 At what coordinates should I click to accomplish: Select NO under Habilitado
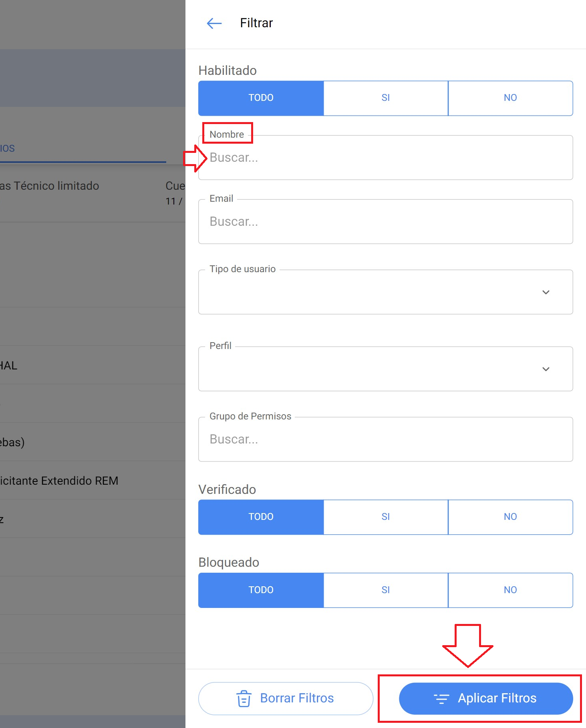click(510, 98)
